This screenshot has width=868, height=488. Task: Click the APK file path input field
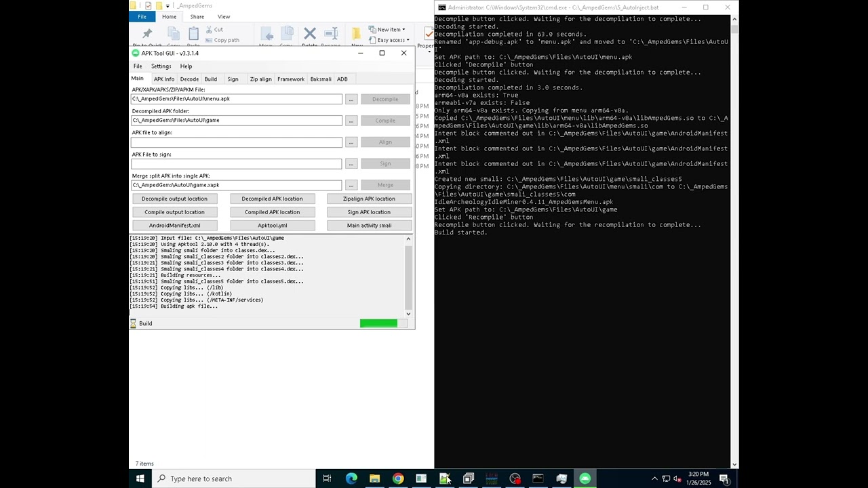pyautogui.click(x=237, y=99)
